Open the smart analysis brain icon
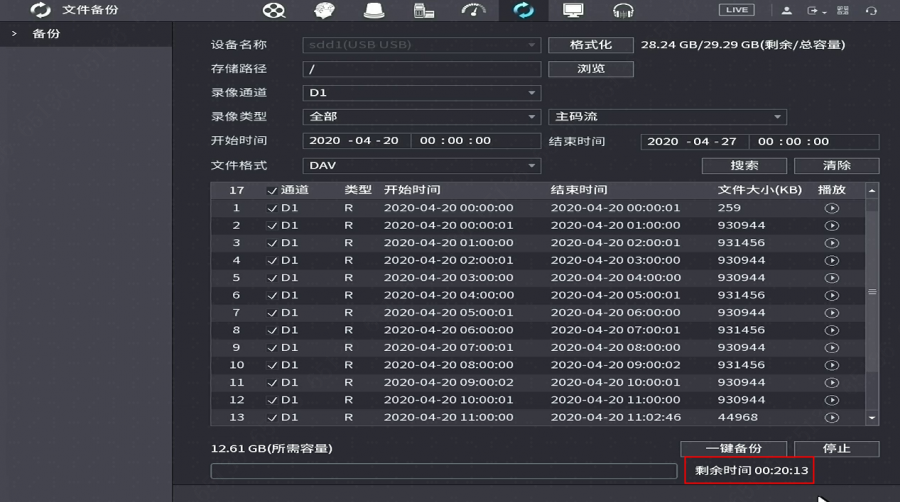This screenshot has width=900, height=502. click(324, 10)
